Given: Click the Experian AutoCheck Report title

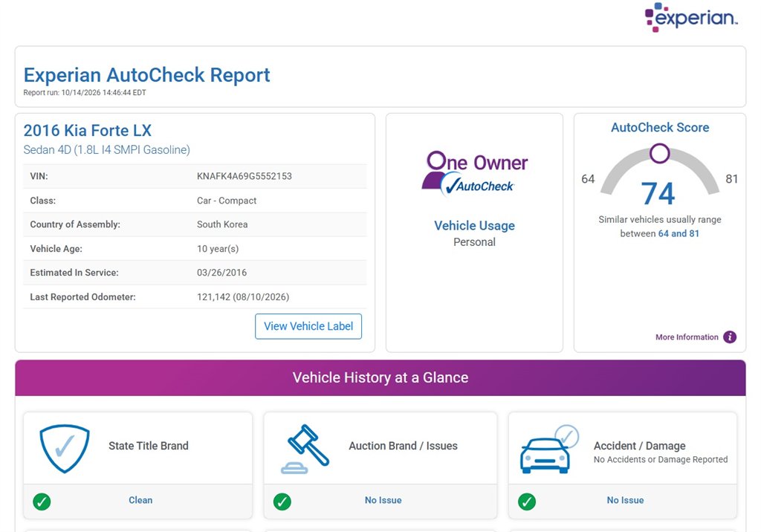Looking at the screenshot, I should [146, 75].
